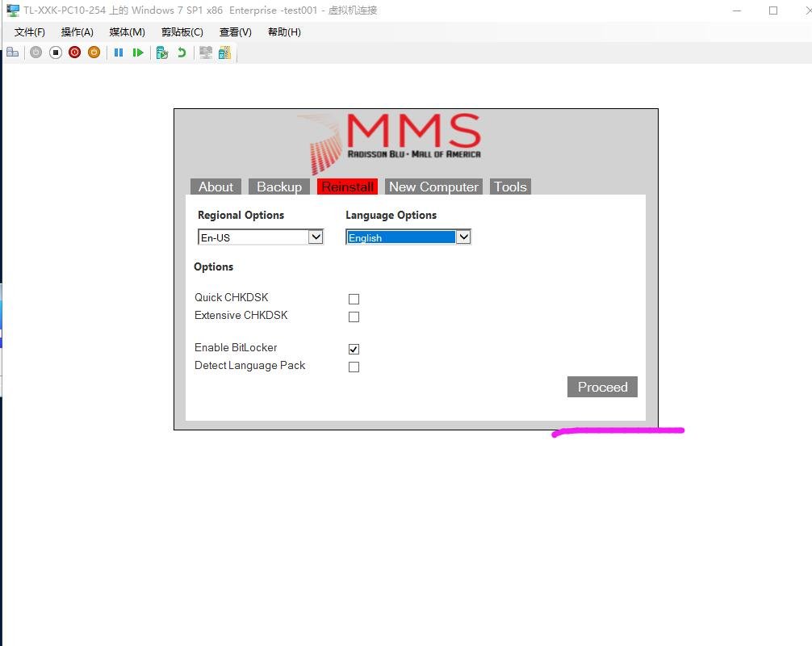Open the 帮助(H) menu
812x646 pixels.
pyautogui.click(x=284, y=32)
